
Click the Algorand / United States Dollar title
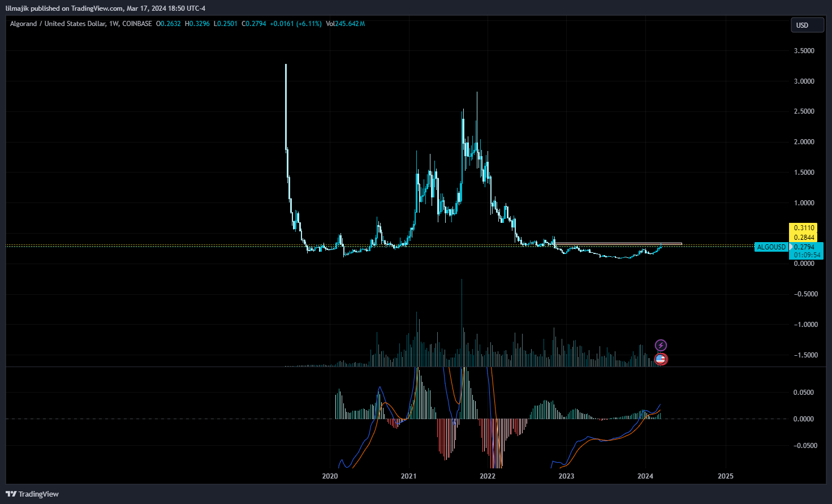(x=58, y=24)
